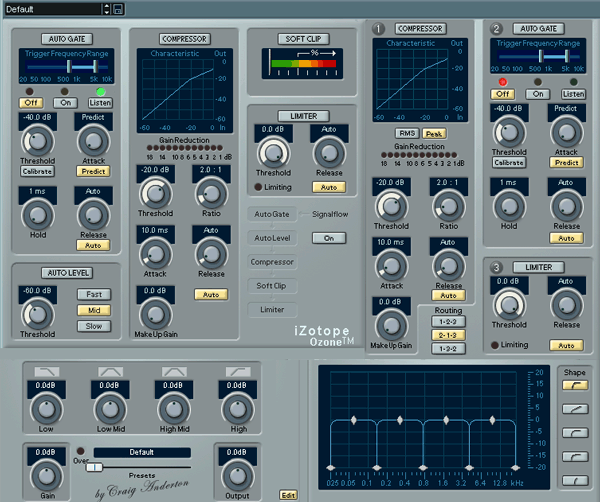Choose the middle Shape curve button
Screen dimensions: 600x502
[575, 433]
